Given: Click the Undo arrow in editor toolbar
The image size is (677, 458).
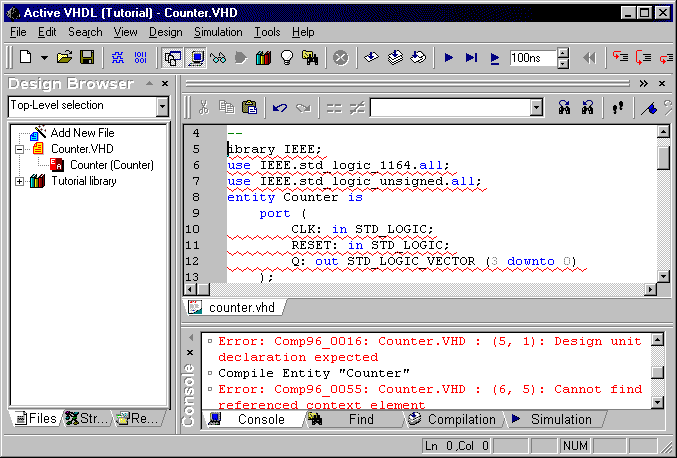Looking at the screenshot, I should 281,107.
